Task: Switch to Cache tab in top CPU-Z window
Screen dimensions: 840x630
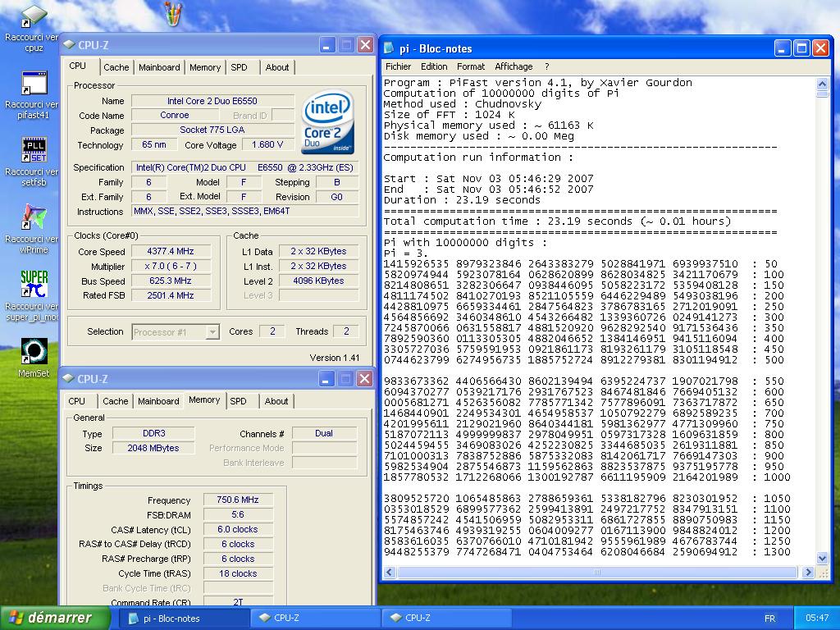Action: click(x=116, y=67)
